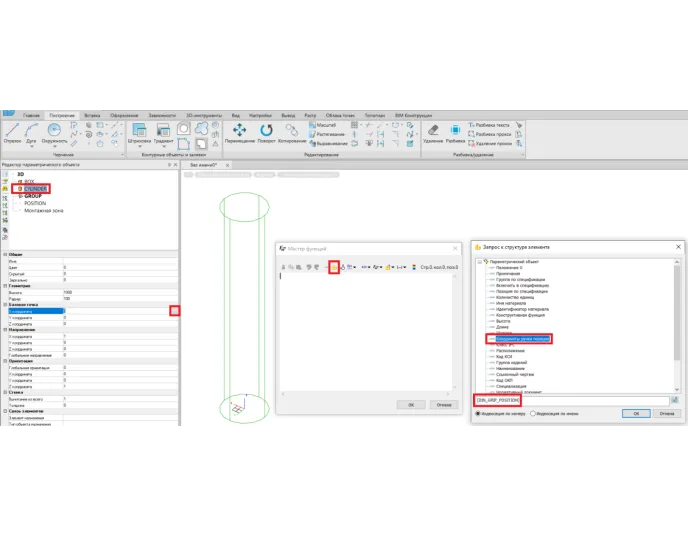The width and height of the screenshot is (688, 537).
Task: Select highlighted Координаты ручки позиции tree item
Action: (523, 339)
